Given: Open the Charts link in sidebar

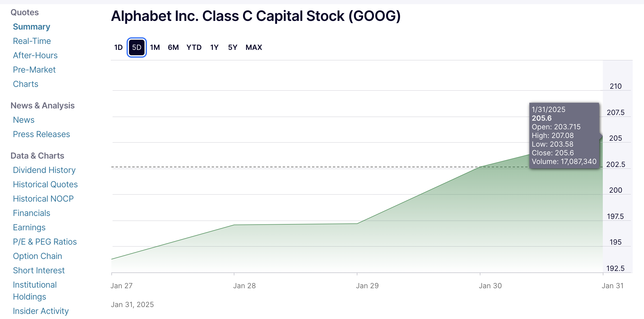Looking at the screenshot, I should (x=26, y=84).
